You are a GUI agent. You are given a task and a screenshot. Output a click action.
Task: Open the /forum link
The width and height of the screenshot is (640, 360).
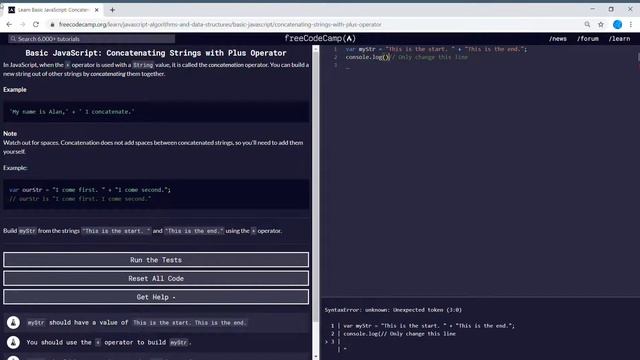click(x=588, y=39)
